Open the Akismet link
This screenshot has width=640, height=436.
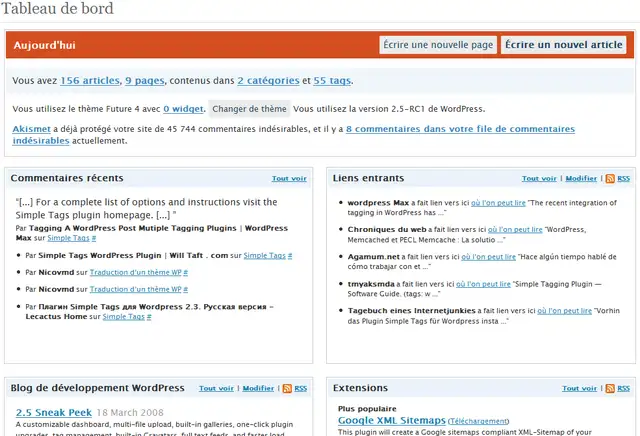click(31, 129)
